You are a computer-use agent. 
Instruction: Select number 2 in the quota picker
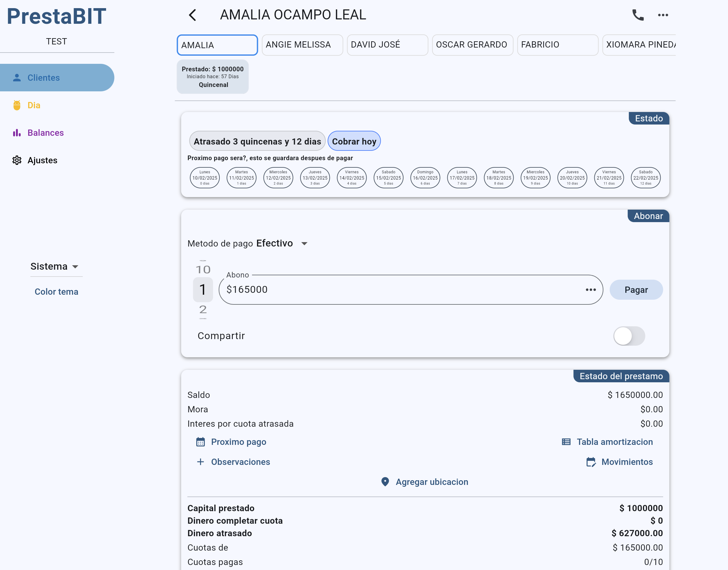pos(203,309)
